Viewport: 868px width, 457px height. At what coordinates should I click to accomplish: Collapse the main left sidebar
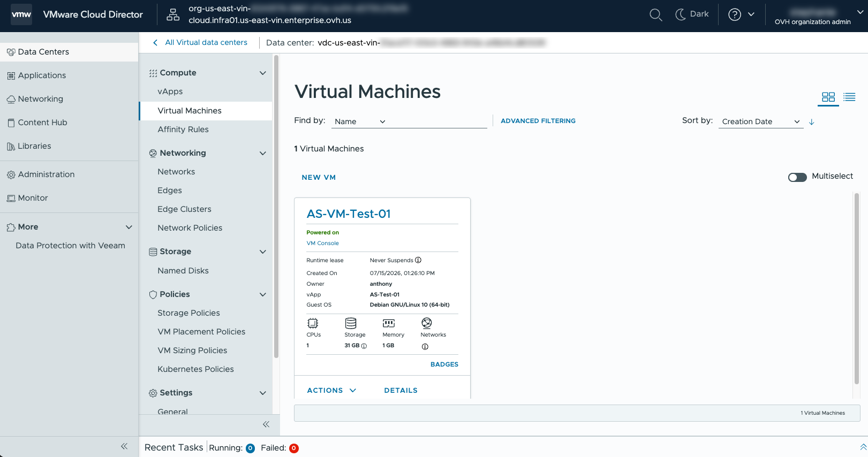click(124, 446)
